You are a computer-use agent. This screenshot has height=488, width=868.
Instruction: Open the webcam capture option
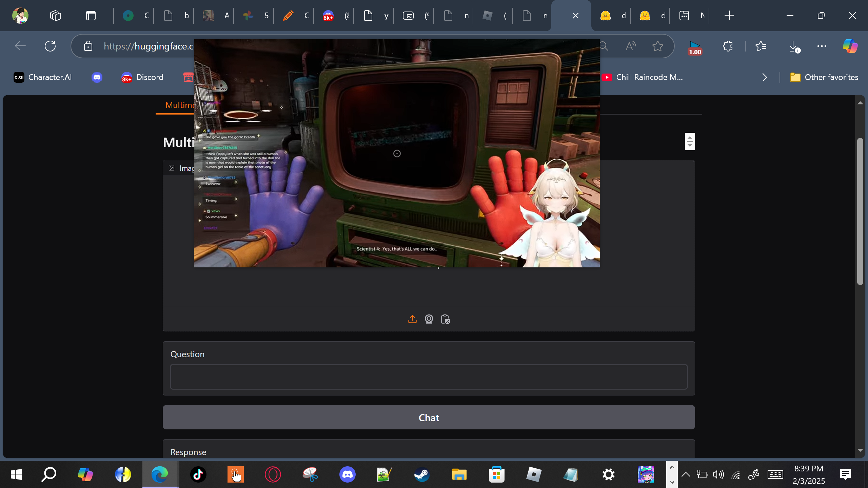(x=429, y=319)
